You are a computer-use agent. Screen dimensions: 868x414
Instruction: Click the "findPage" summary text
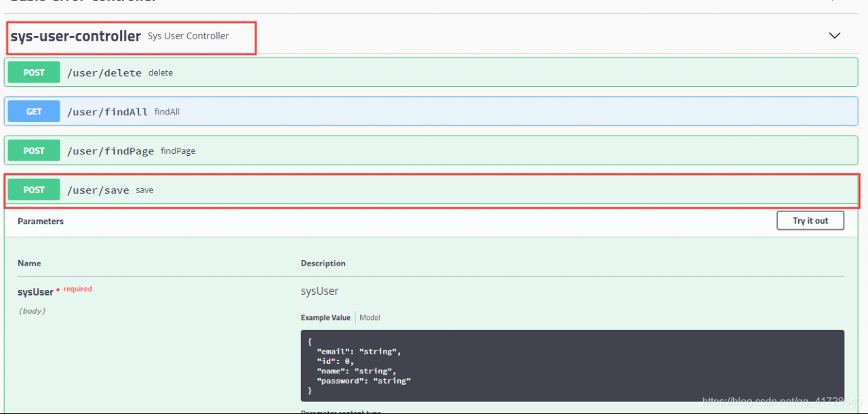point(178,151)
